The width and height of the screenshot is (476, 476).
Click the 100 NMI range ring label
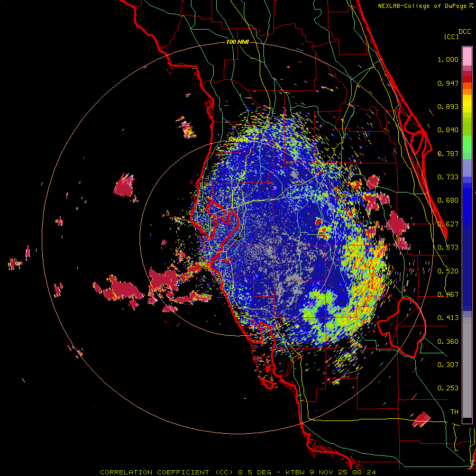coord(237,42)
